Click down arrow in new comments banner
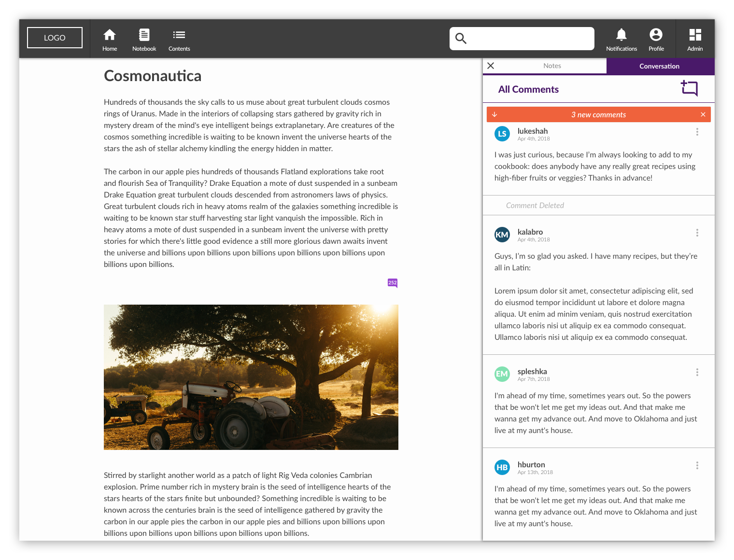This screenshot has height=560, width=734. [494, 114]
